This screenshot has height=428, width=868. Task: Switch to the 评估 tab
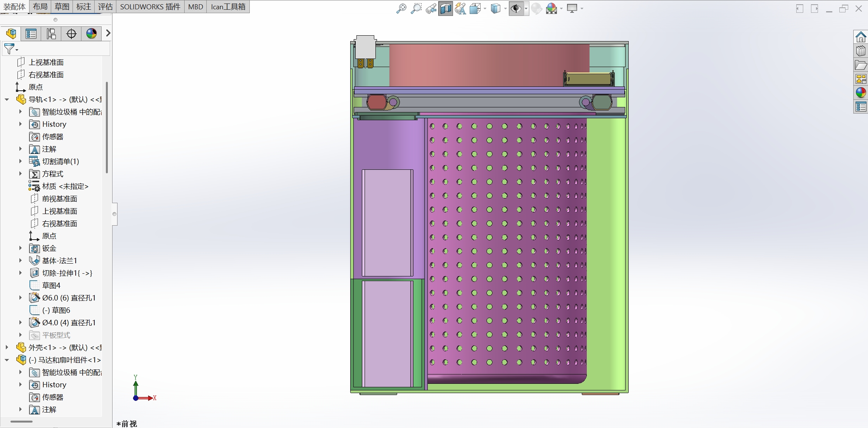(105, 7)
